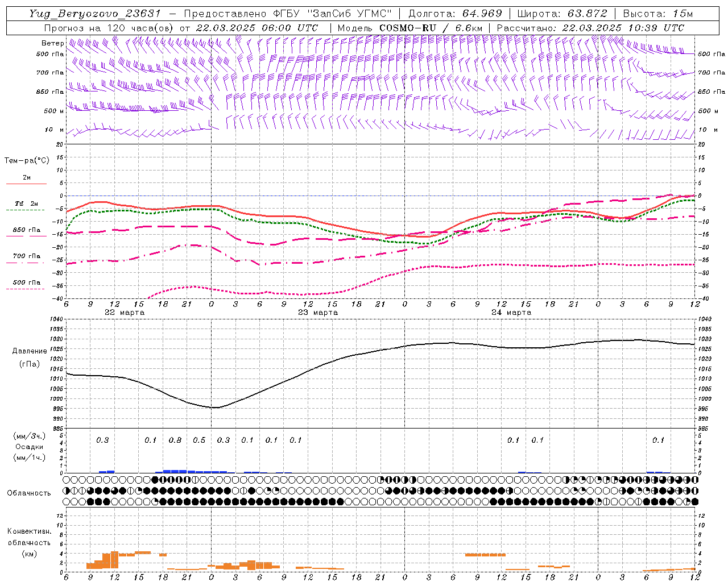Click the 24 марта date label
Image resolution: width=728 pixels, height=582 pixels.
[x=511, y=313]
